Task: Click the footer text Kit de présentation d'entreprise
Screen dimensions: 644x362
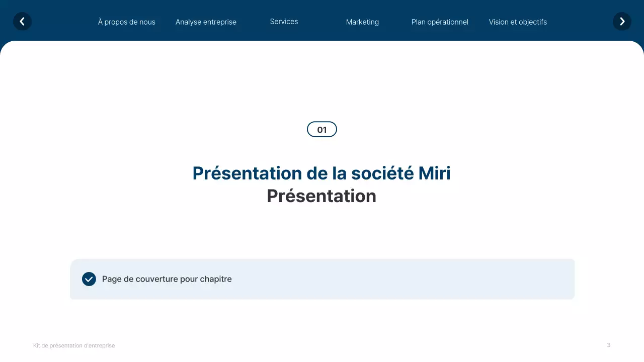Action: 74,345
